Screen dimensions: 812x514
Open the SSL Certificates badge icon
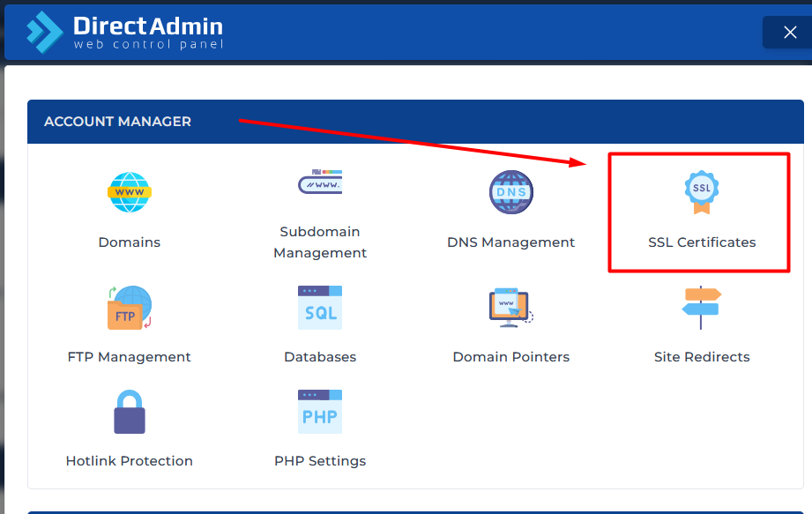[702, 192]
